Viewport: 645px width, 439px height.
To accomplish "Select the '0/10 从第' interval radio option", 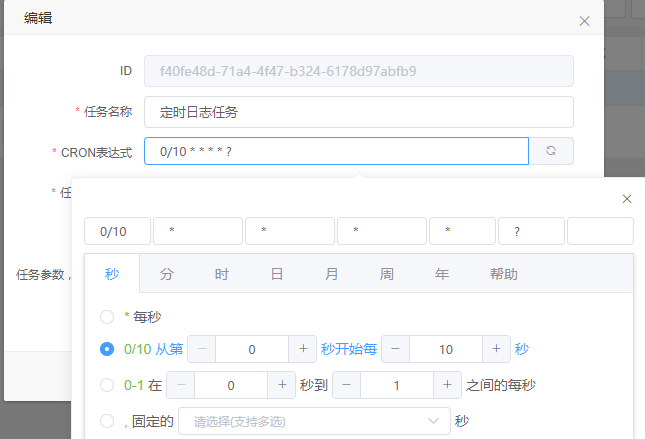I will tap(107, 349).
